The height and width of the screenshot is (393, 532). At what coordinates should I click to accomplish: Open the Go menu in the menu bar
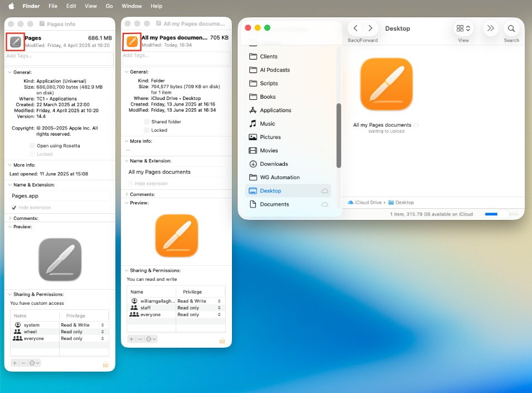(109, 6)
